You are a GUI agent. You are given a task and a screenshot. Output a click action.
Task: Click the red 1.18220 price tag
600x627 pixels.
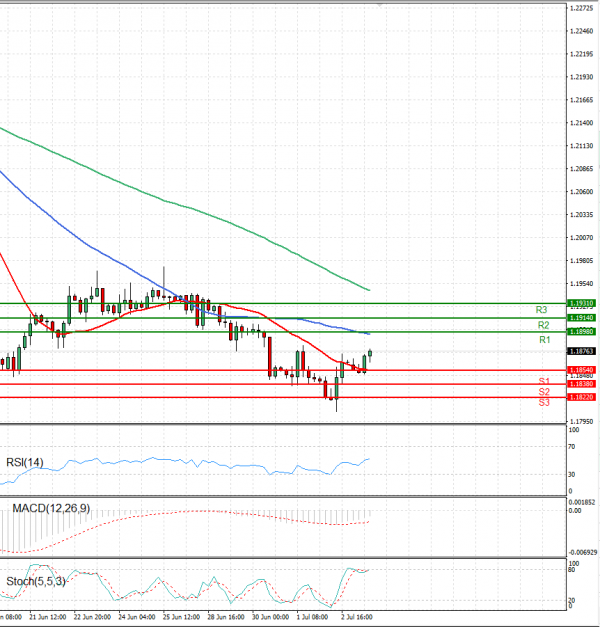pos(582,397)
